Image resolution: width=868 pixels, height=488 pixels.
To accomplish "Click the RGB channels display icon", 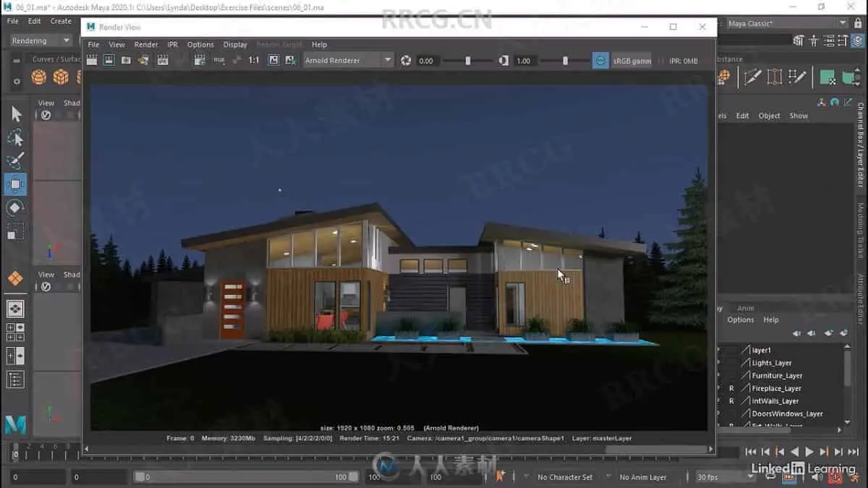I will (219, 61).
